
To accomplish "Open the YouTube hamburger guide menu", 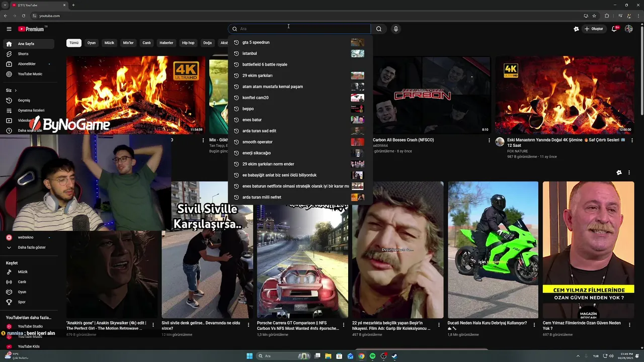I will point(9,29).
